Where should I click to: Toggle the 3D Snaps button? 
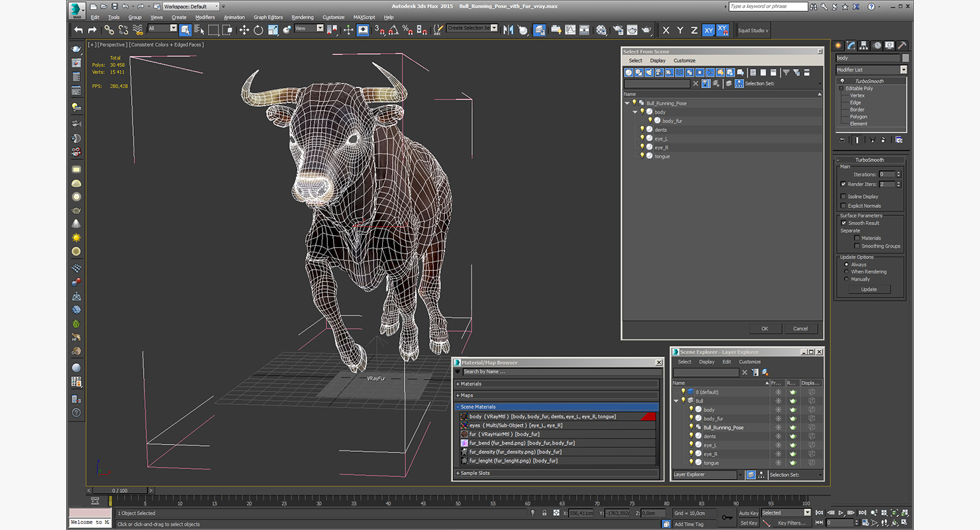click(379, 30)
